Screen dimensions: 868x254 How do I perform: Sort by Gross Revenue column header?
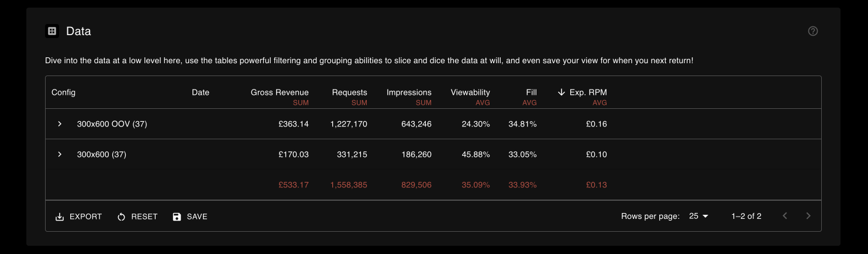(x=280, y=92)
